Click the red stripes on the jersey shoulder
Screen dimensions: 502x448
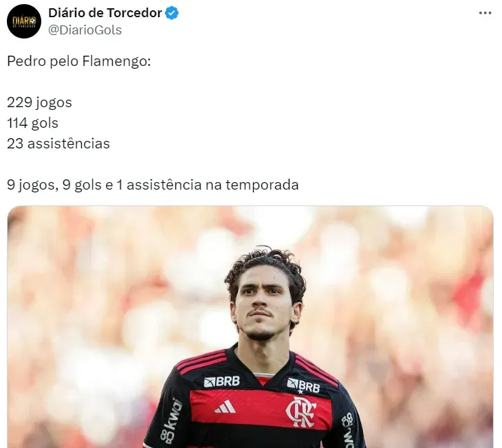199,361
